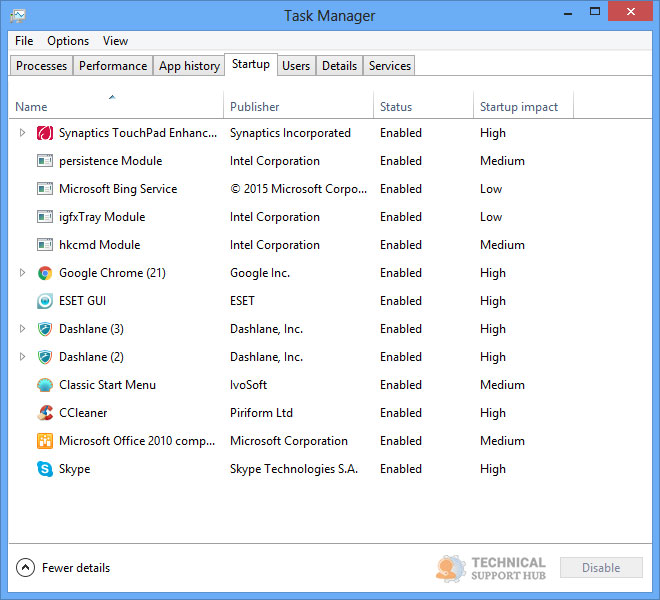Switch to the Performance tab

tap(113, 66)
